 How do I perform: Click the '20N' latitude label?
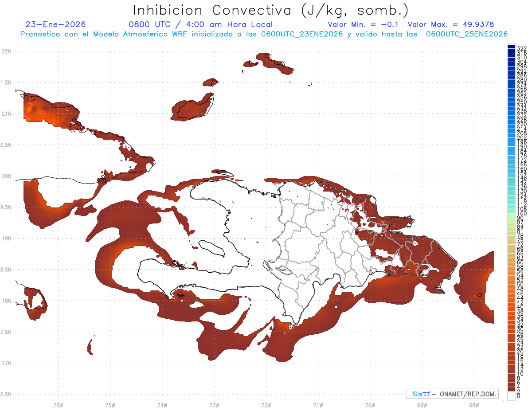(7, 176)
